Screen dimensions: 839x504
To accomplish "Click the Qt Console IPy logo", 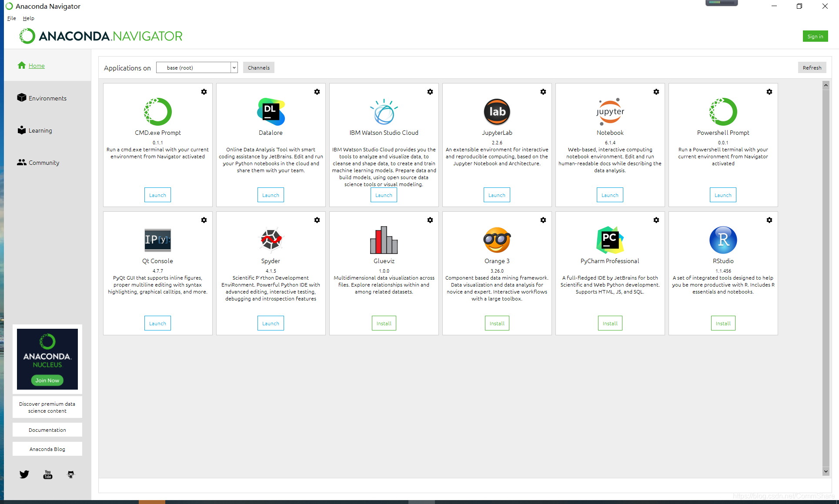I will pyautogui.click(x=157, y=240).
